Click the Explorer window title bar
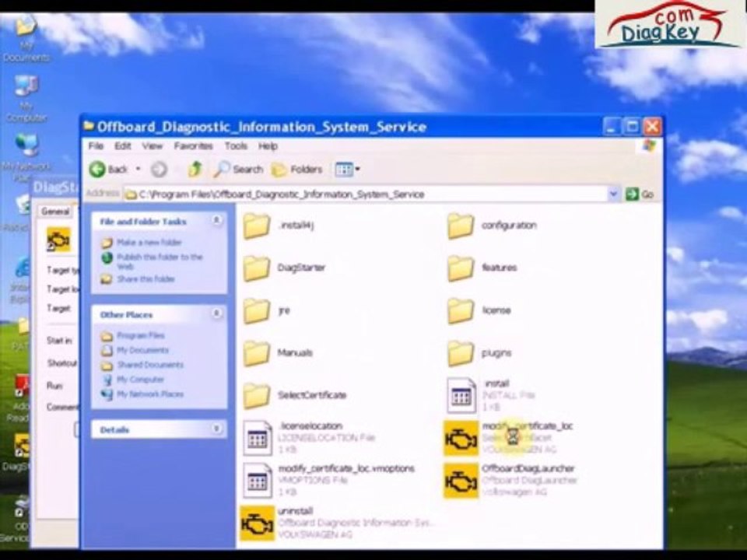Viewport: 747px width, 560px height. click(343, 127)
